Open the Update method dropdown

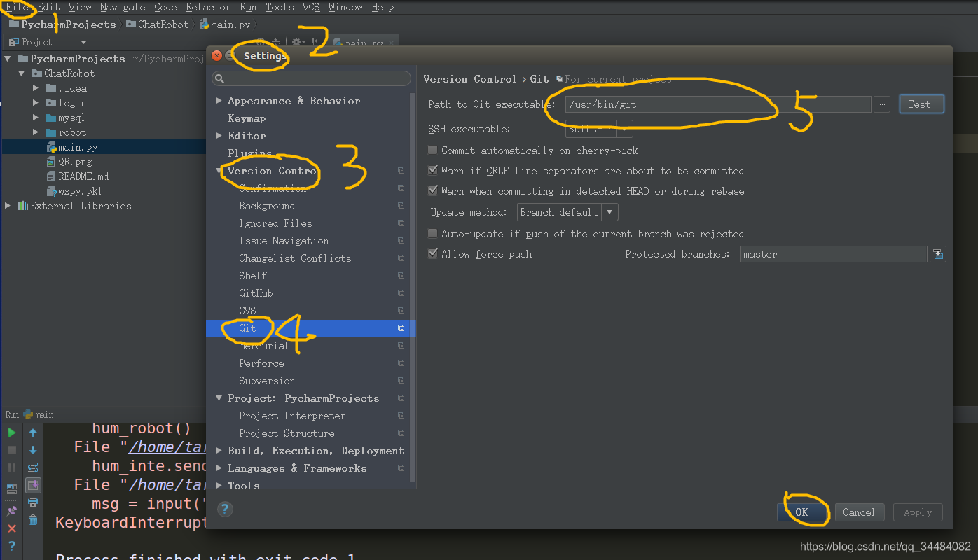click(x=567, y=212)
